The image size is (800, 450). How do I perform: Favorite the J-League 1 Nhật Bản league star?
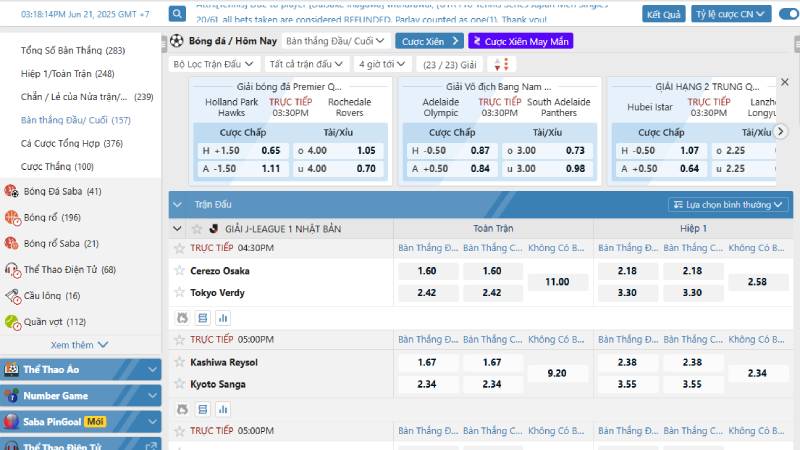click(197, 229)
